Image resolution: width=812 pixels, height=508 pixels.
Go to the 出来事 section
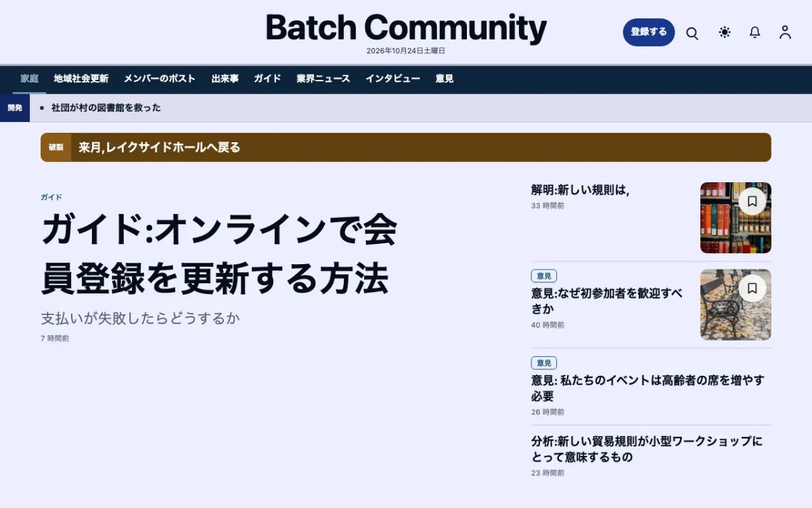click(x=225, y=79)
